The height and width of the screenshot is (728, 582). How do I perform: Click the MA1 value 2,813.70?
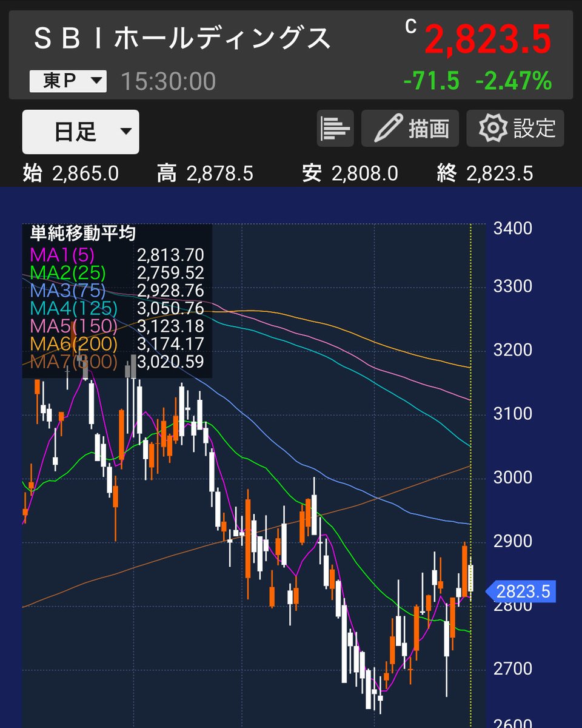[x=170, y=255]
